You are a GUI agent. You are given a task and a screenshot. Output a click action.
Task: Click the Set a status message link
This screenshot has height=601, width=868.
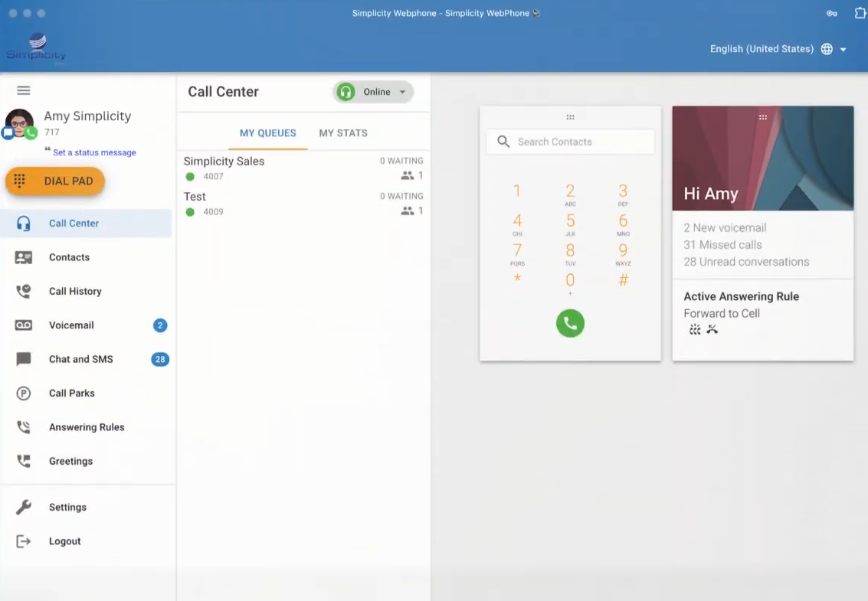click(94, 152)
